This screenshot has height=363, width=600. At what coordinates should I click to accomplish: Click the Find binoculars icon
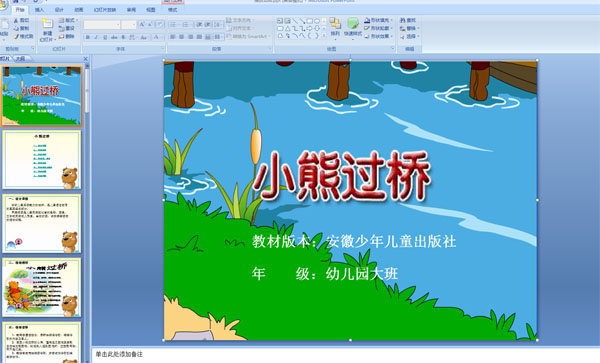403,20
